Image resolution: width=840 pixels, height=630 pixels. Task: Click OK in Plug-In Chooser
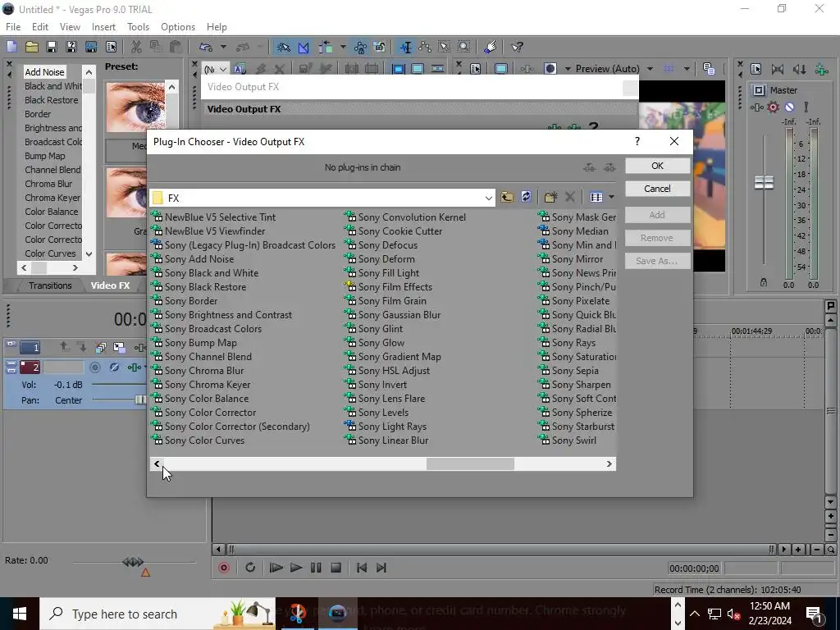point(657,166)
